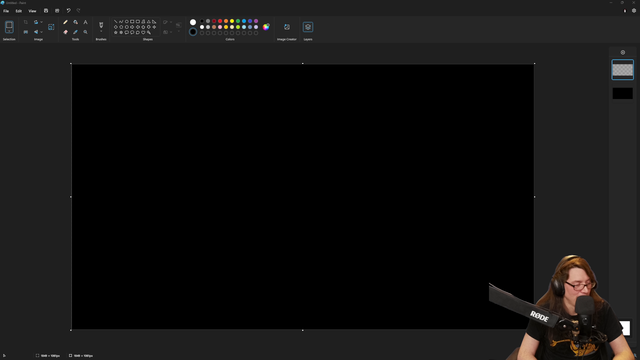The width and height of the screenshot is (640, 360).
Task: Choose the Fill bucket tool
Action: point(76,22)
